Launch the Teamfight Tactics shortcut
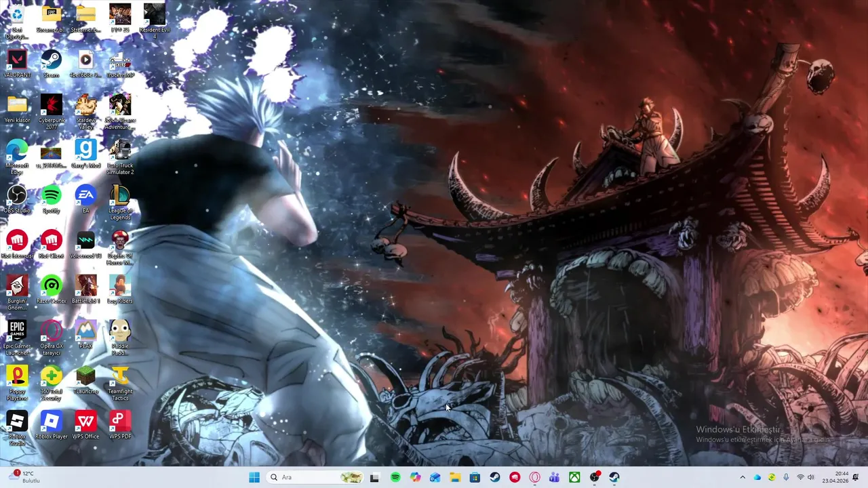This screenshot has width=868, height=488. [120, 383]
